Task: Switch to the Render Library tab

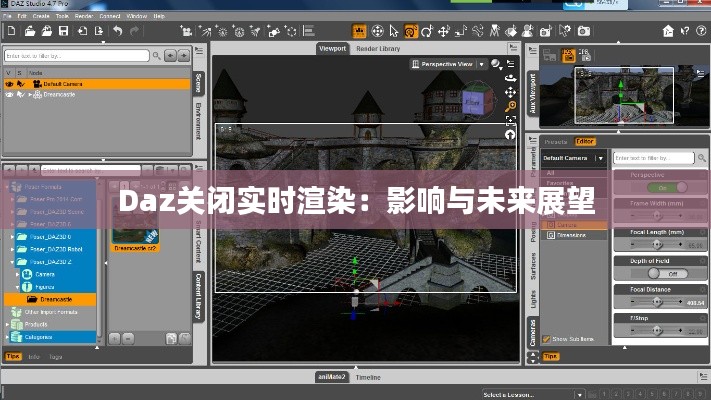Action: [378, 48]
